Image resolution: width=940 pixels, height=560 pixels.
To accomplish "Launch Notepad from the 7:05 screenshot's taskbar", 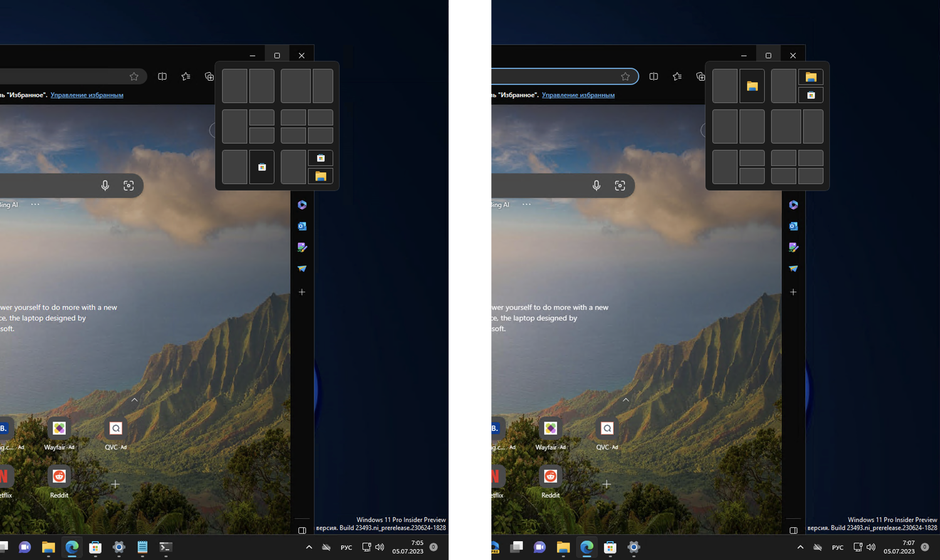I will pyautogui.click(x=142, y=547).
